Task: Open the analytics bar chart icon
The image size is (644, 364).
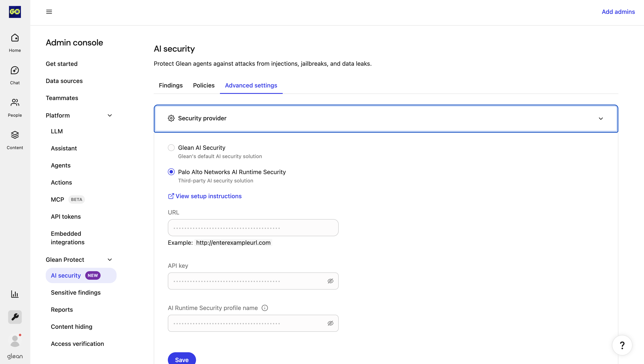Action: tap(15, 294)
